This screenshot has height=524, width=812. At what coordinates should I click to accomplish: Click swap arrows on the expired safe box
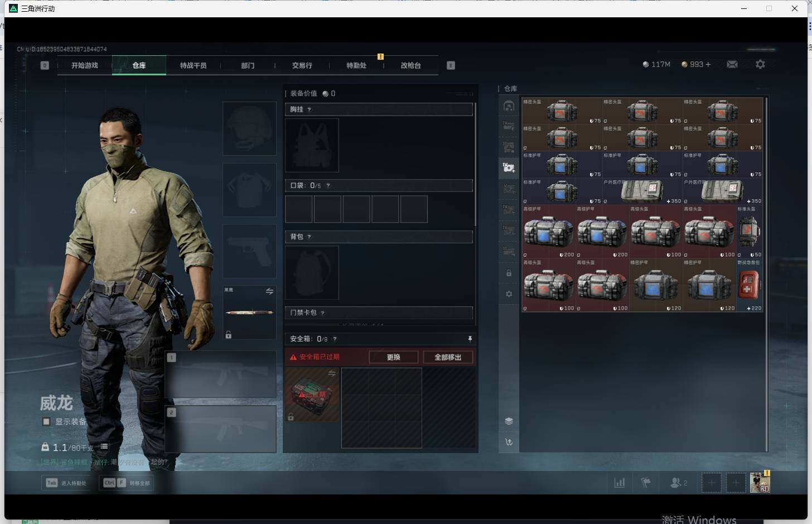pyautogui.click(x=332, y=373)
